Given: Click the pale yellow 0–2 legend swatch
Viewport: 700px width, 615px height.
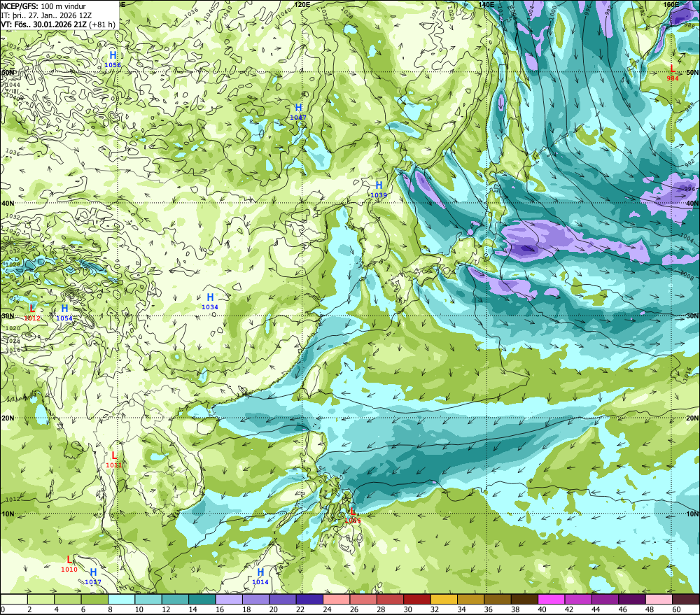Looking at the screenshot, I should (14, 599).
